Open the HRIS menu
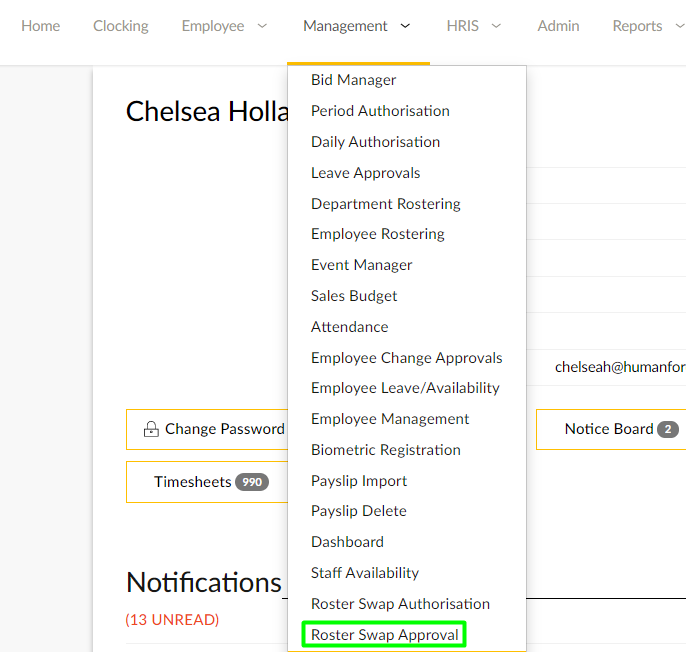The height and width of the screenshot is (652, 686). (462, 26)
